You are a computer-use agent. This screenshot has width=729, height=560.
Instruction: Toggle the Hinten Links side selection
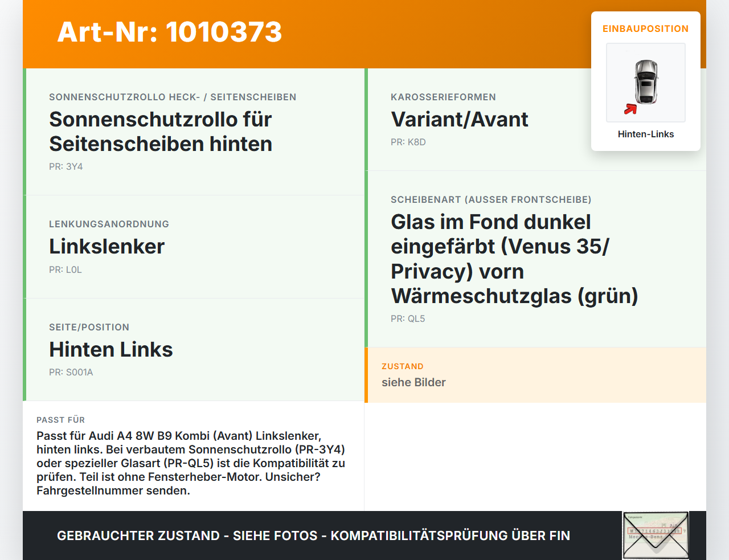(111, 349)
